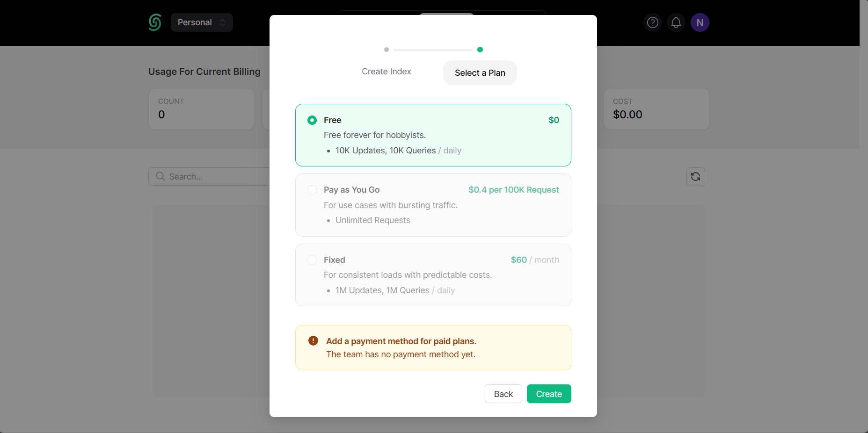Select the Pay as You Go radio button
The image size is (868, 433).
(x=312, y=190)
